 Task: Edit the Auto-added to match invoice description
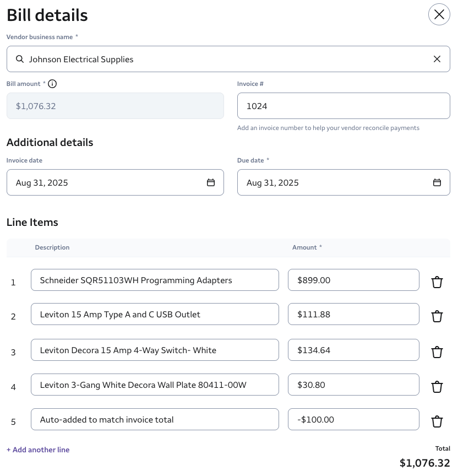(x=155, y=419)
